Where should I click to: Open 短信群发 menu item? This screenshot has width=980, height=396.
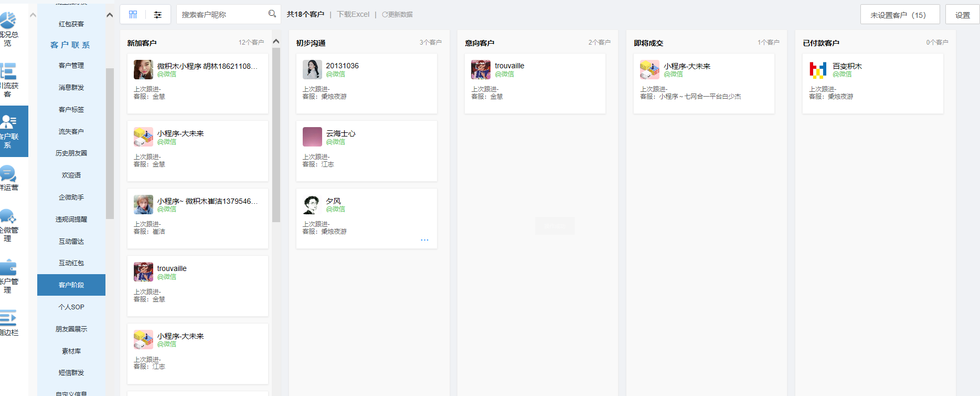point(71,373)
